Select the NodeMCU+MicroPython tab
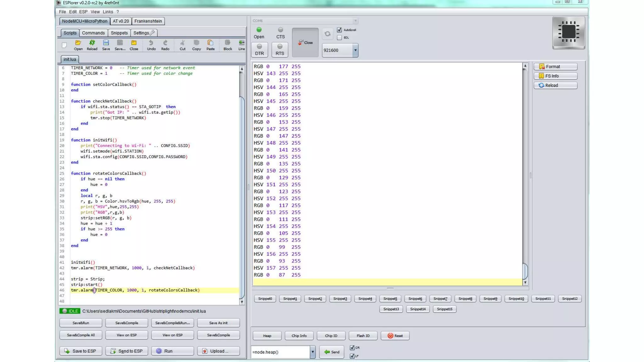The image size is (644, 362). [85, 21]
